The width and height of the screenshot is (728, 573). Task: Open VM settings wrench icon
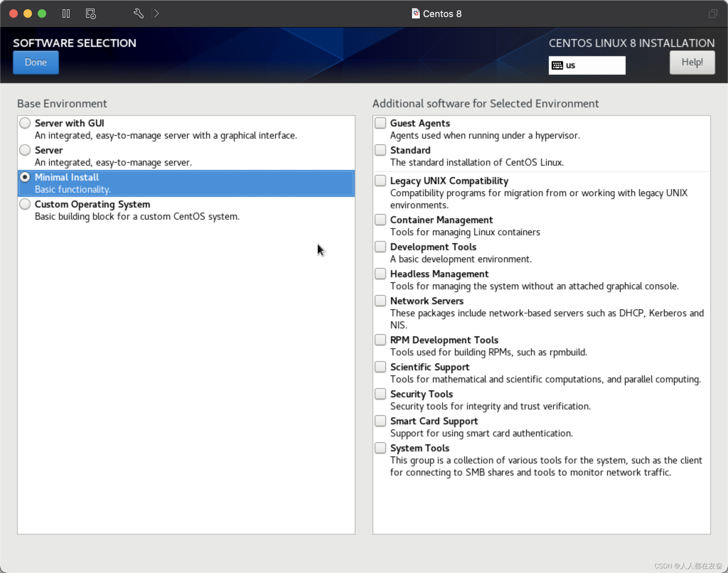(138, 14)
